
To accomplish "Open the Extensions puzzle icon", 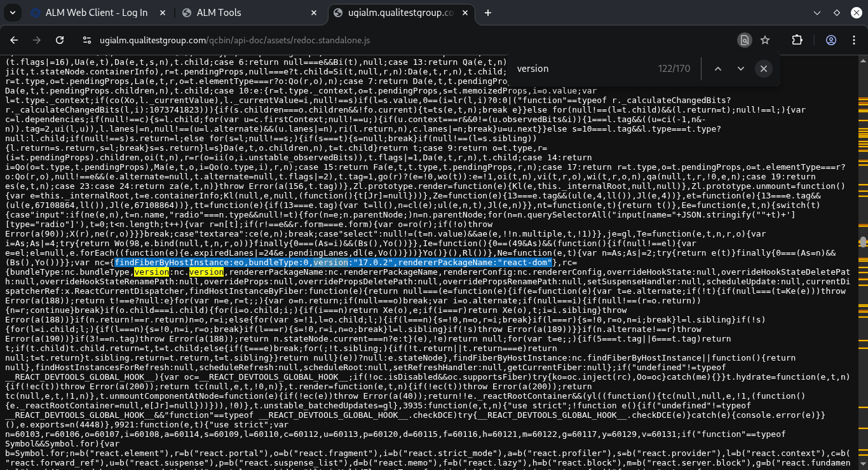I will [797, 40].
